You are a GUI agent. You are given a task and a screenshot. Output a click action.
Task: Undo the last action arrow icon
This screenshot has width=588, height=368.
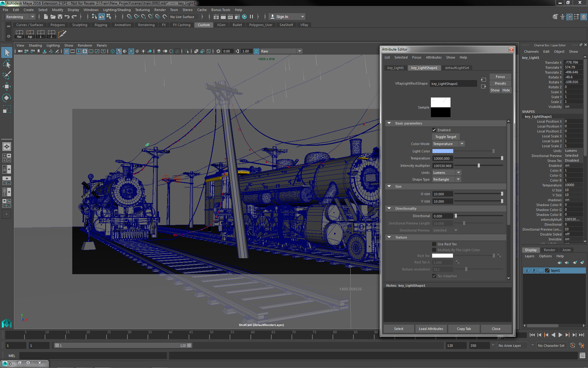tap(67, 17)
